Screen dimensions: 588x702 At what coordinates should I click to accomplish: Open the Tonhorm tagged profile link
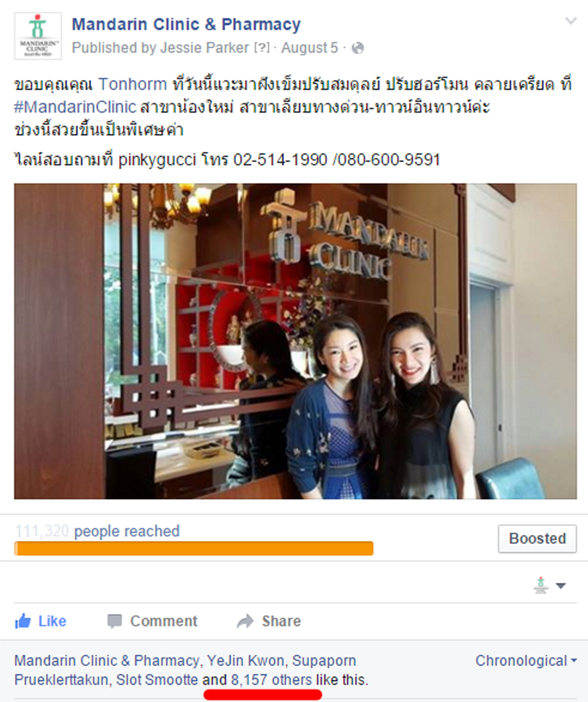pos(133,84)
